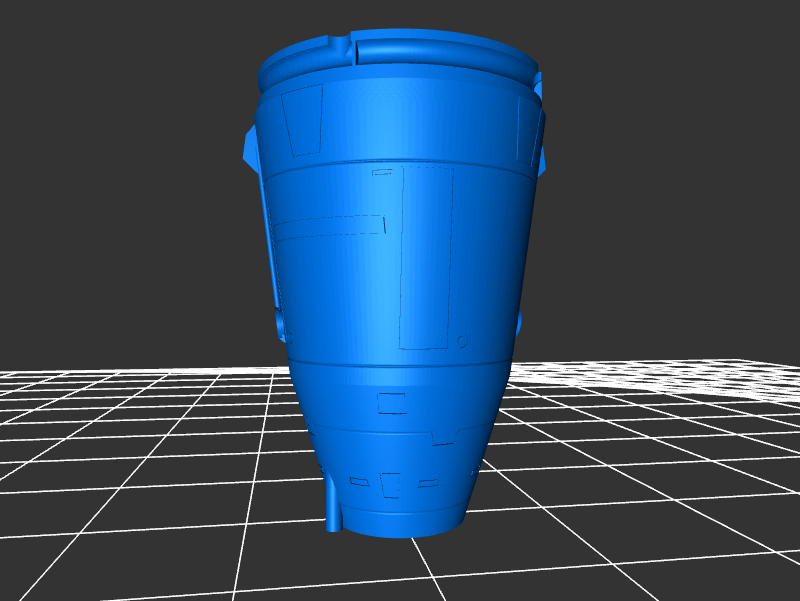Select the protruding tab on the upper left side
This screenshot has width=800, height=601.
point(250,148)
